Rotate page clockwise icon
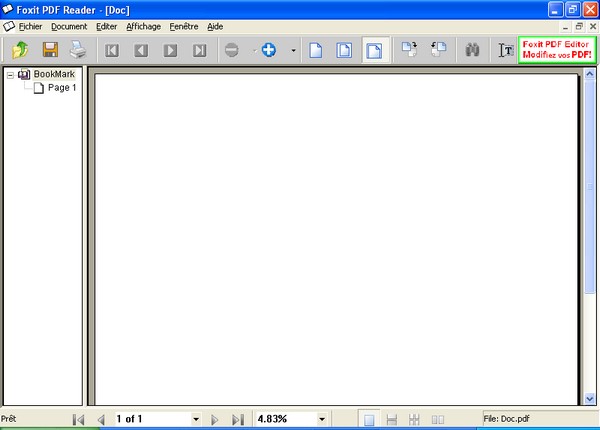600x430 pixels. click(409, 49)
